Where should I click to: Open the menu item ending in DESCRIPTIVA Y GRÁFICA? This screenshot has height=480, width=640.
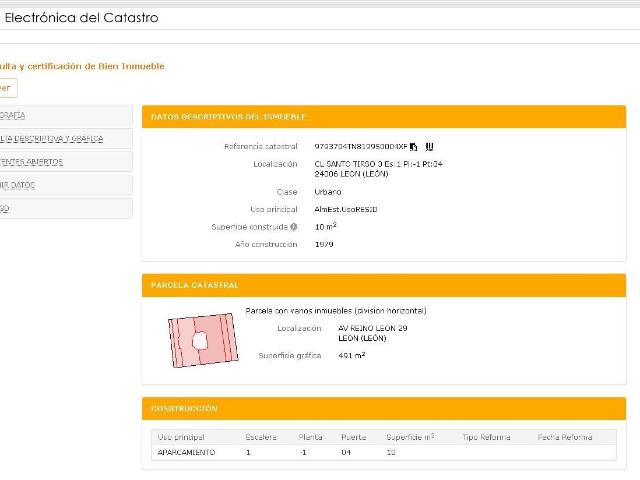66,139
